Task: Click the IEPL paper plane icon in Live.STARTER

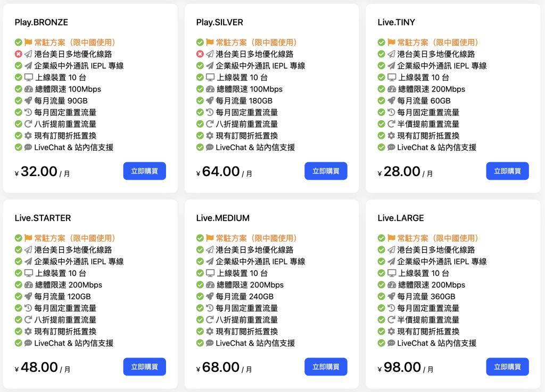Action: click(28, 262)
